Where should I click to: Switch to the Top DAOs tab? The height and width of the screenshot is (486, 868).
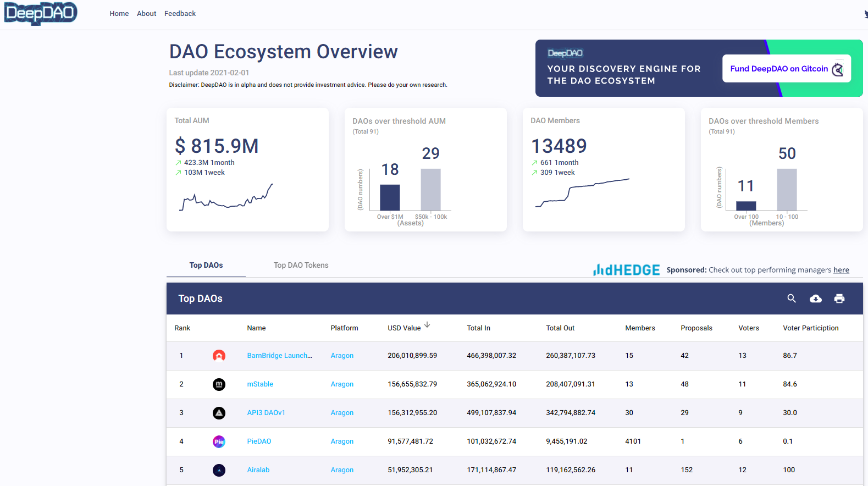(206, 265)
